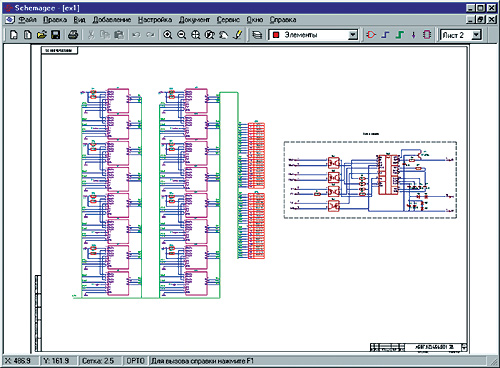The image size is (500, 368).
Task: Click the title block stamp at sheet bottom right
Action: 419,347
